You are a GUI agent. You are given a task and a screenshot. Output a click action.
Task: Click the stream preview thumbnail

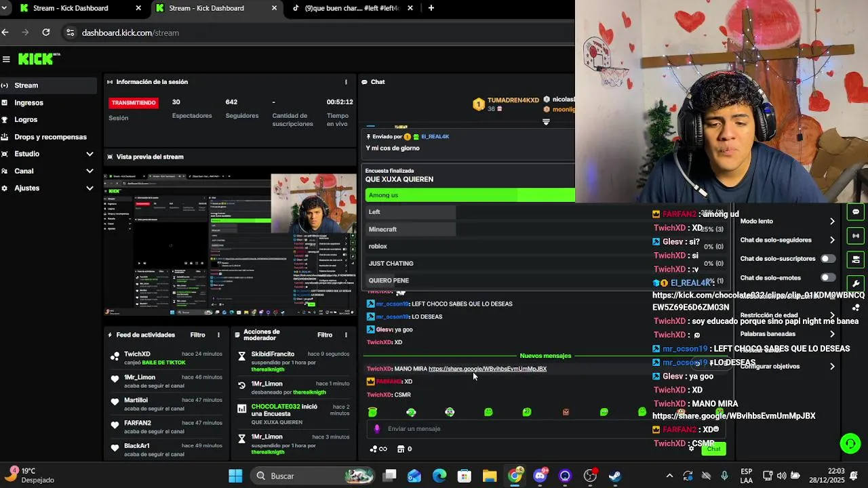click(230, 245)
